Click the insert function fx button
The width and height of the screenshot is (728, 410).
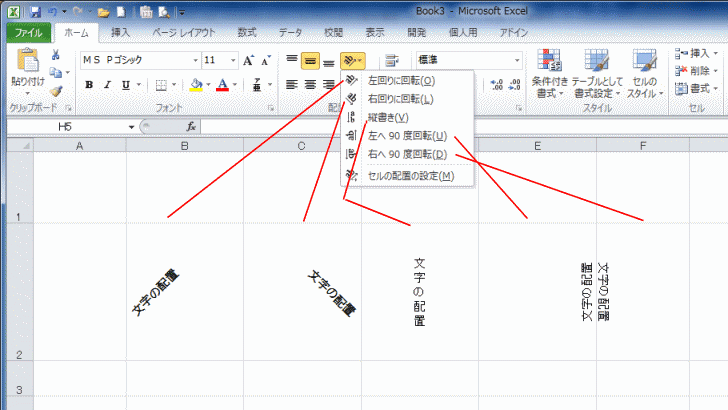191,127
